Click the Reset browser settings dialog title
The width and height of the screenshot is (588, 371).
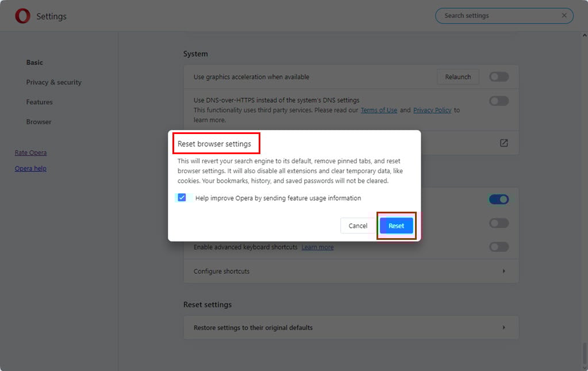tap(214, 144)
